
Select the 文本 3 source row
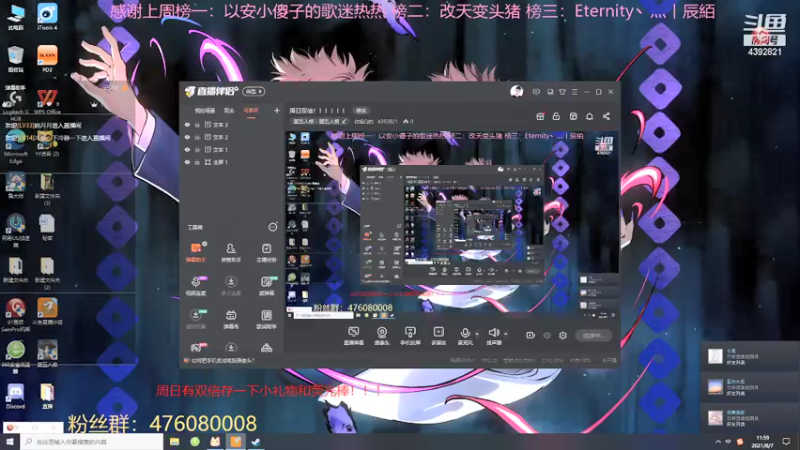231,124
